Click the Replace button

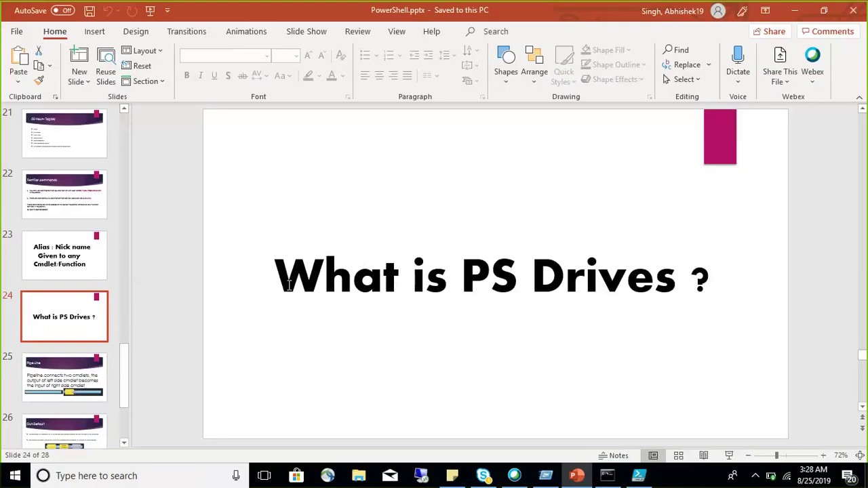pos(681,64)
